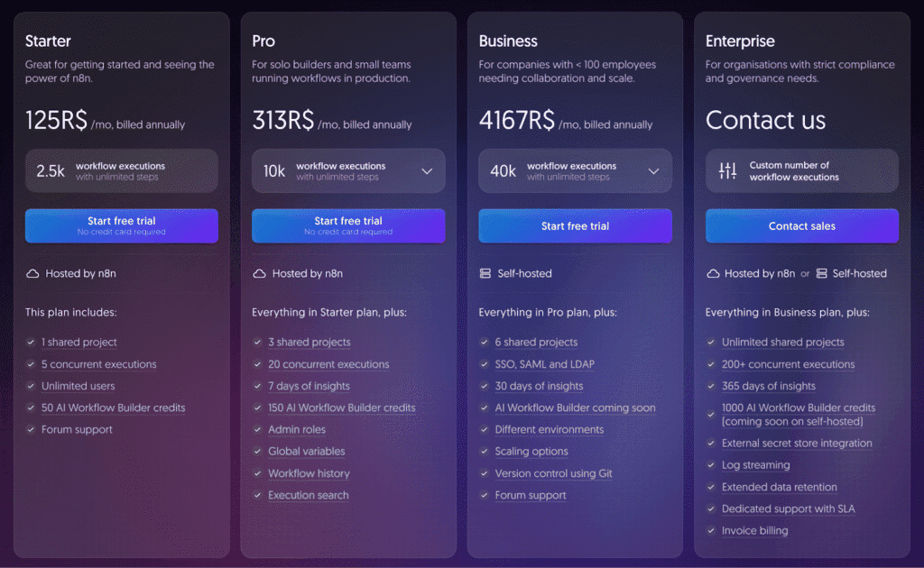Click the sliders icon for custom executions
This screenshot has height=568, width=924.
(727, 171)
